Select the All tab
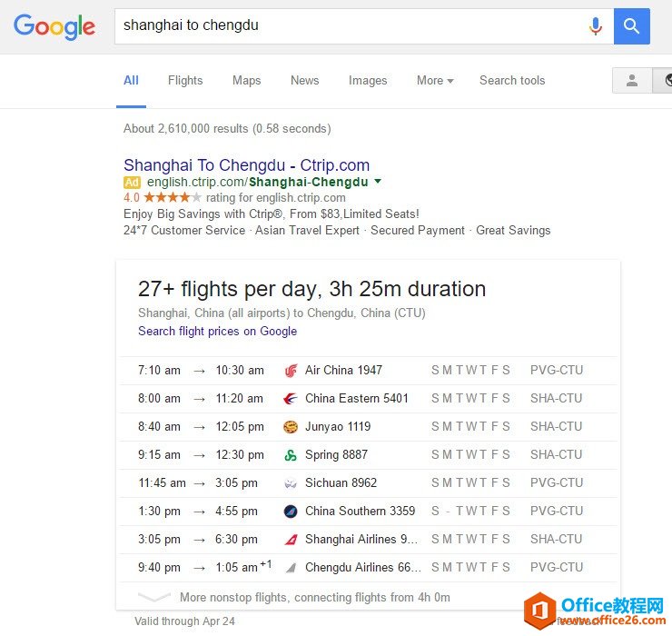 coord(131,80)
